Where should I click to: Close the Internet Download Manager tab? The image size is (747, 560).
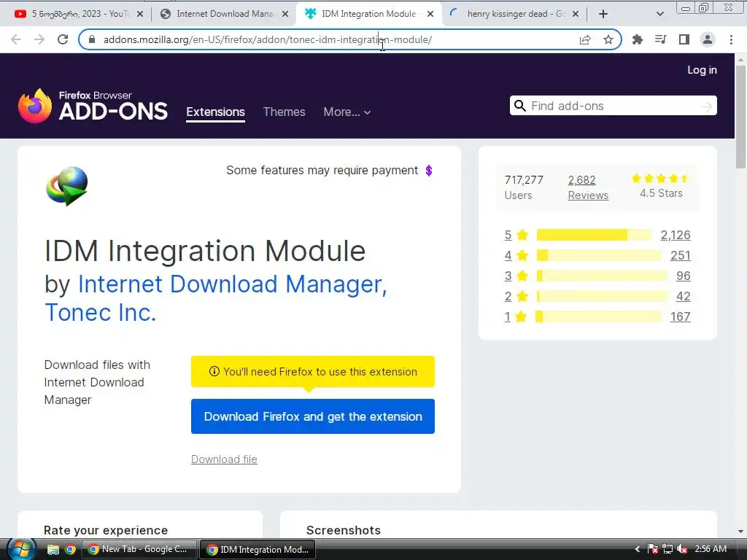285,14
